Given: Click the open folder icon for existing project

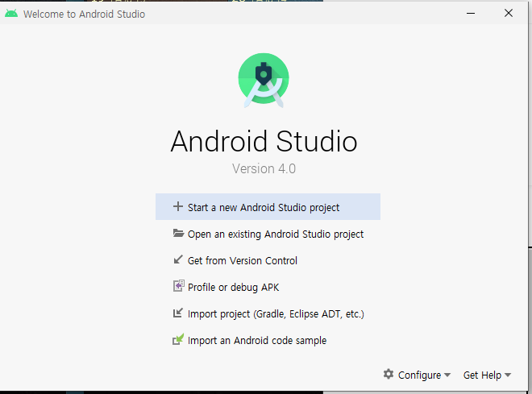Looking at the screenshot, I should (178, 234).
